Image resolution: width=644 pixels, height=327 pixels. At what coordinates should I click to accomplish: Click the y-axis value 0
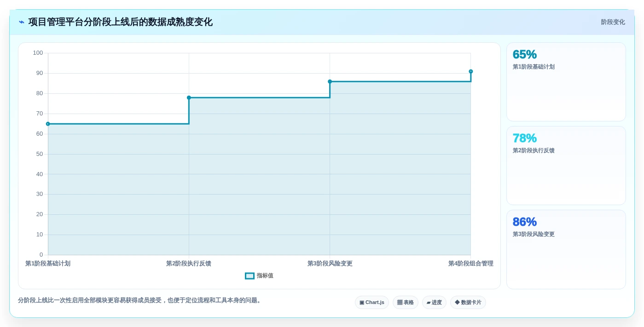coord(41,254)
